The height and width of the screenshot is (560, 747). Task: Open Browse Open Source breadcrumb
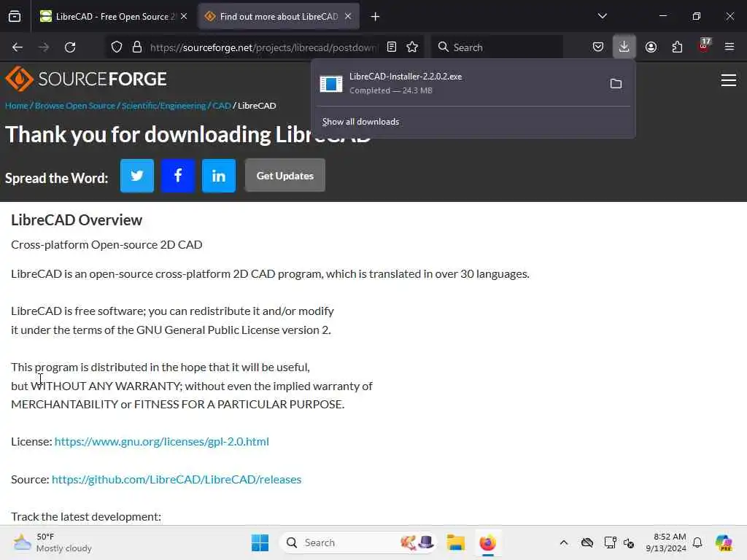[75, 106]
